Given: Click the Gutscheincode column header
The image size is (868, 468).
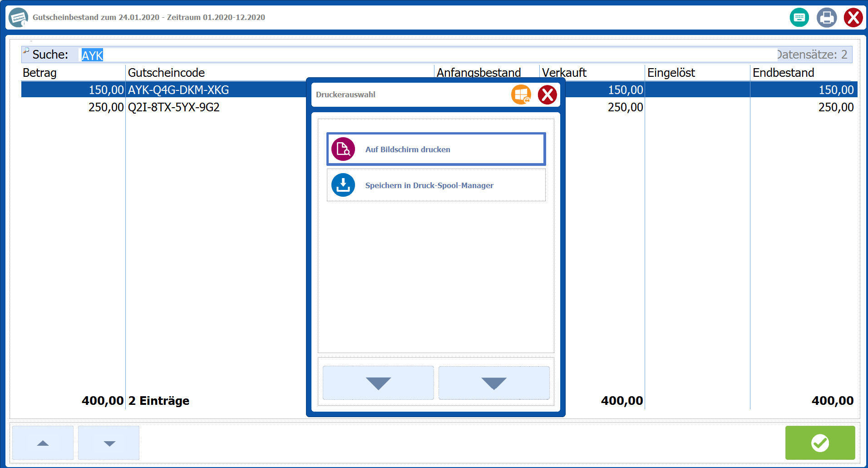Looking at the screenshot, I should click(166, 73).
